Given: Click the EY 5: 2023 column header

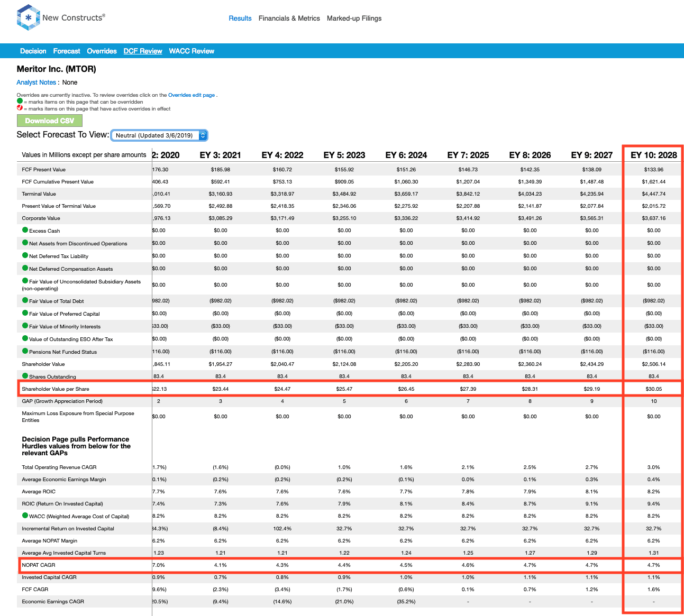Looking at the screenshot, I should (x=344, y=155).
